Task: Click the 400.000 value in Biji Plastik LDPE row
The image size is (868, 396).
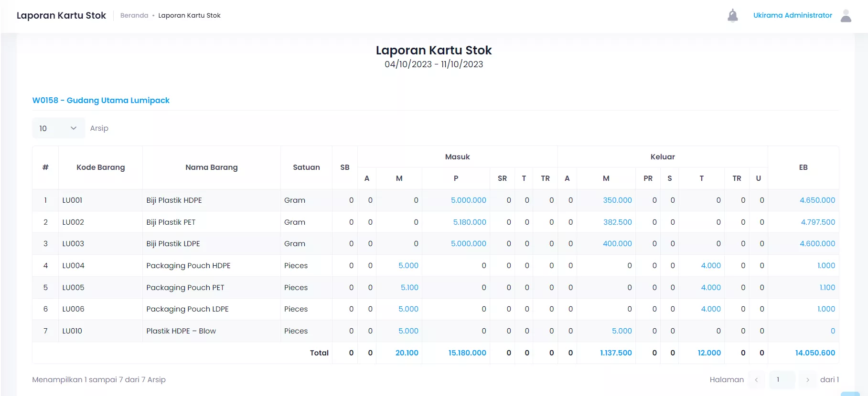Action: [x=617, y=244]
